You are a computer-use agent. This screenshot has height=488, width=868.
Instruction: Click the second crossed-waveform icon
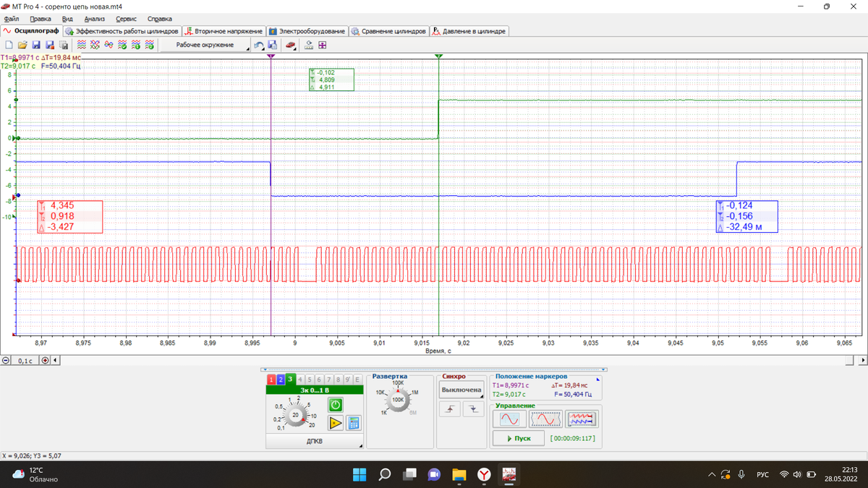click(95, 45)
